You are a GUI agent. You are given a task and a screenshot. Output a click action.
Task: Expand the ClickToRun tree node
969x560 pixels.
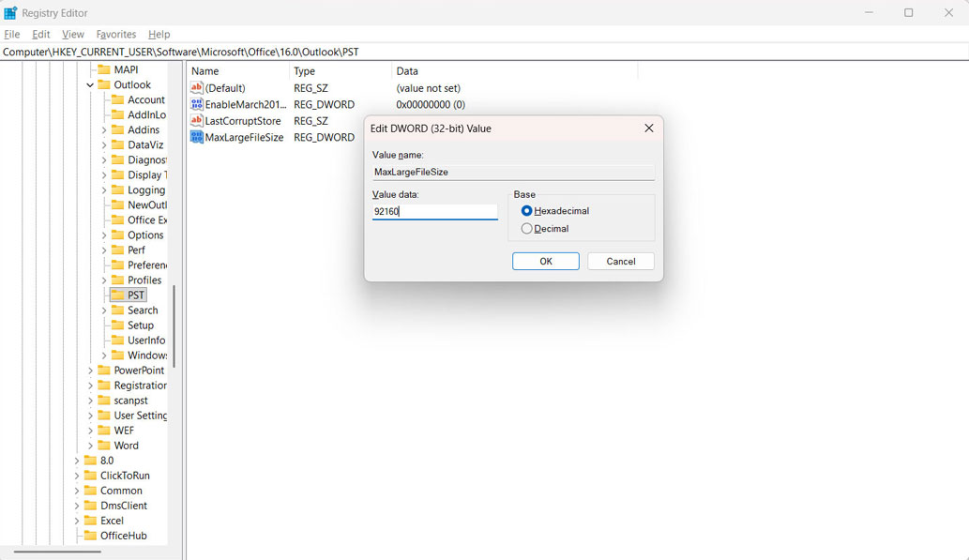pos(79,475)
